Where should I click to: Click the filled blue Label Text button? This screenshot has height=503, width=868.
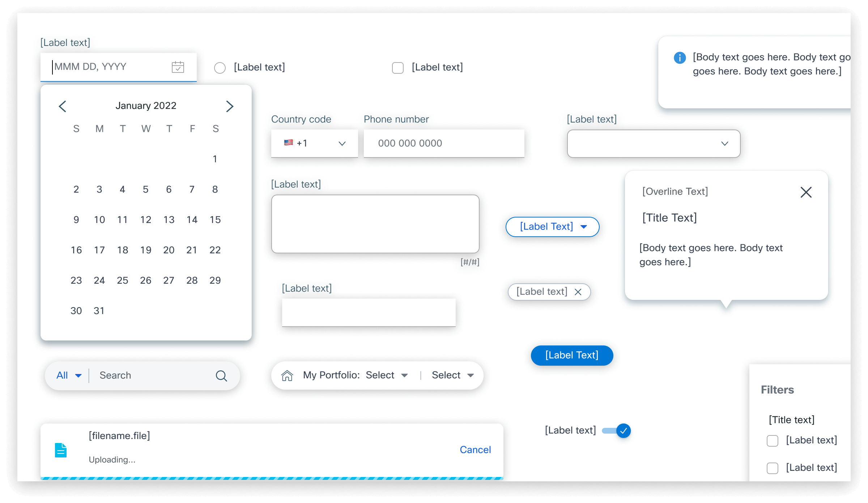point(571,354)
